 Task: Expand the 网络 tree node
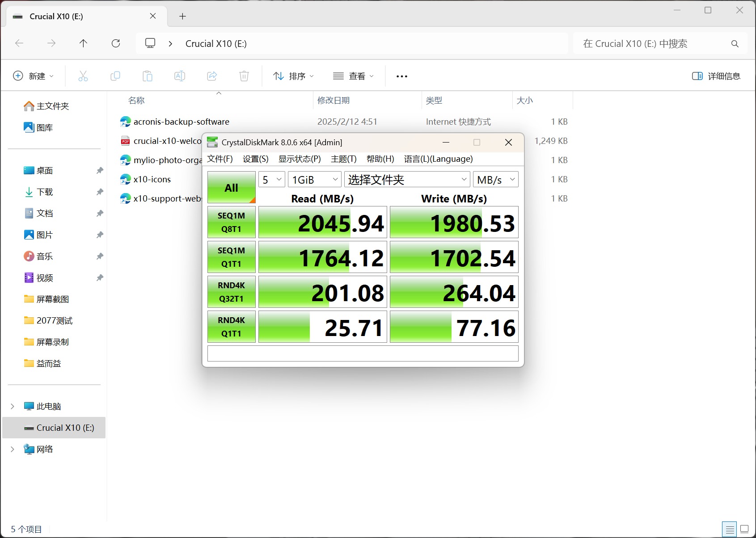[x=13, y=449]
